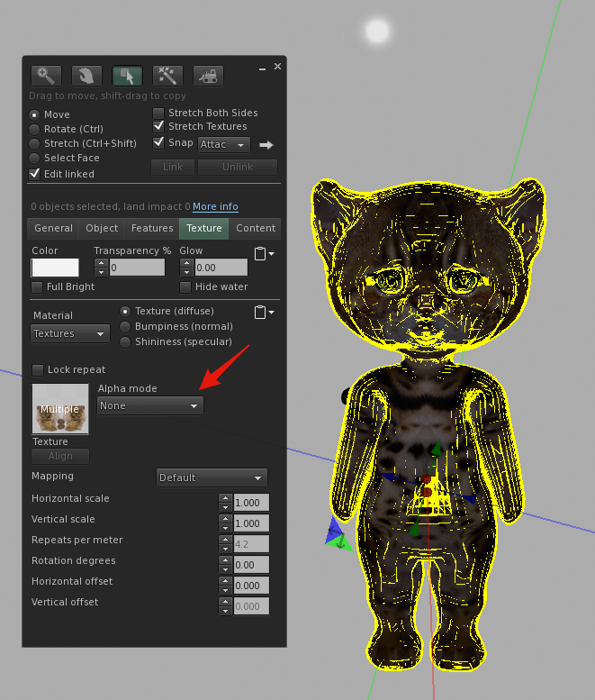Click the Horizontal scale field
The width and height of the screenshot is (595, 700).
(x=251, y=503)
